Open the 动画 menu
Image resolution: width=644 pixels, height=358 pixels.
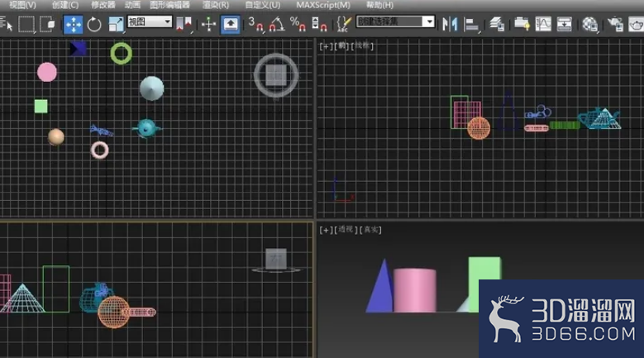point(132,5)
